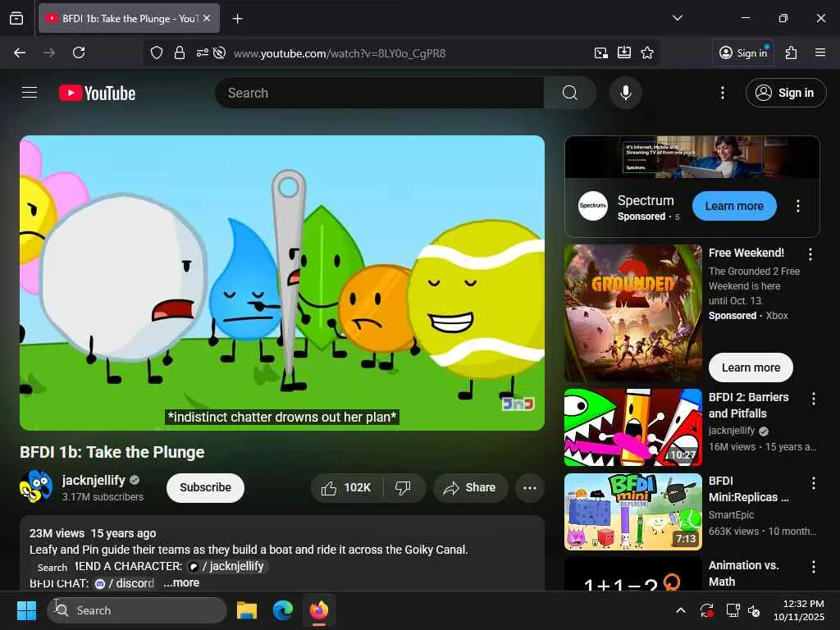Open Animation vs. Math video title
Image resolution: width=840 pixels, height=630 pixels.
click(x=743, y=573)
